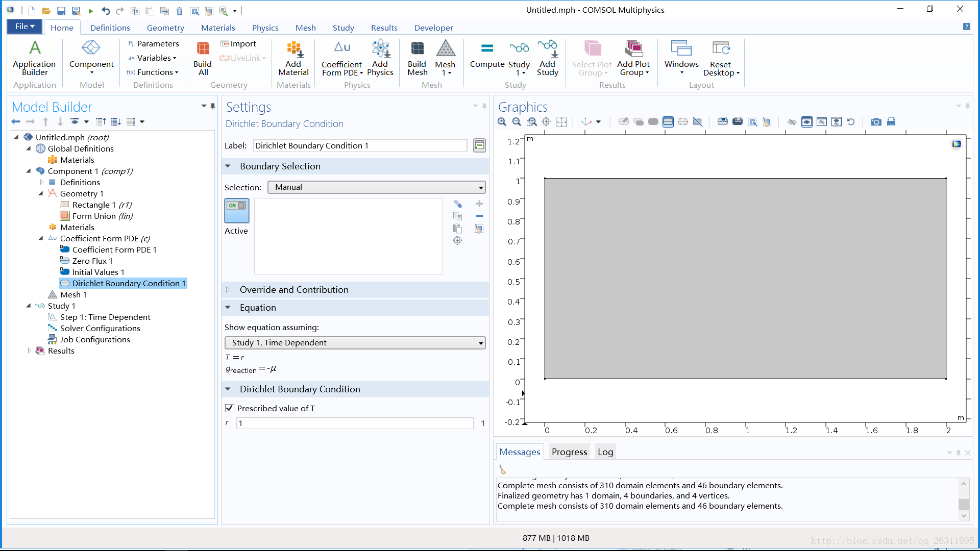The height and width of the screenshot is (551, 980).
Task: Open help question mark icon
Action: point(967,27)
